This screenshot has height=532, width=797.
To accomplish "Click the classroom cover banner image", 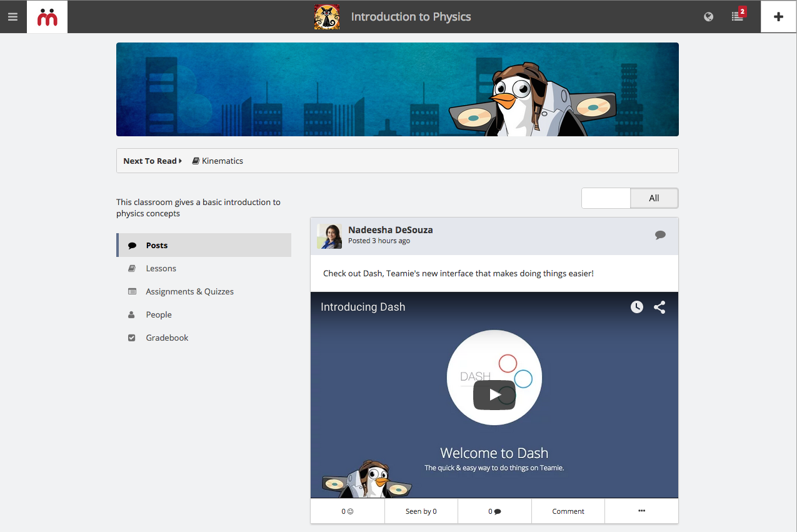I will click(x=398, y=89).
